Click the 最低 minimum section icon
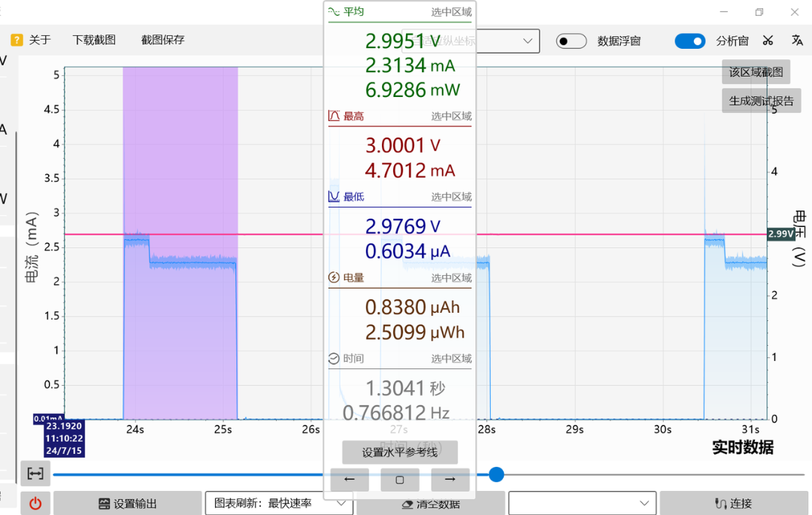 click(334, 197)
